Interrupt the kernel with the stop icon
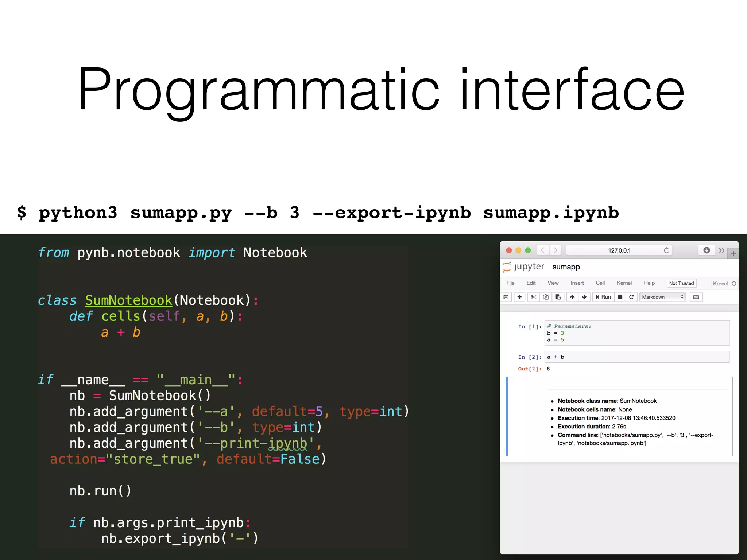 tap(620, 297)
